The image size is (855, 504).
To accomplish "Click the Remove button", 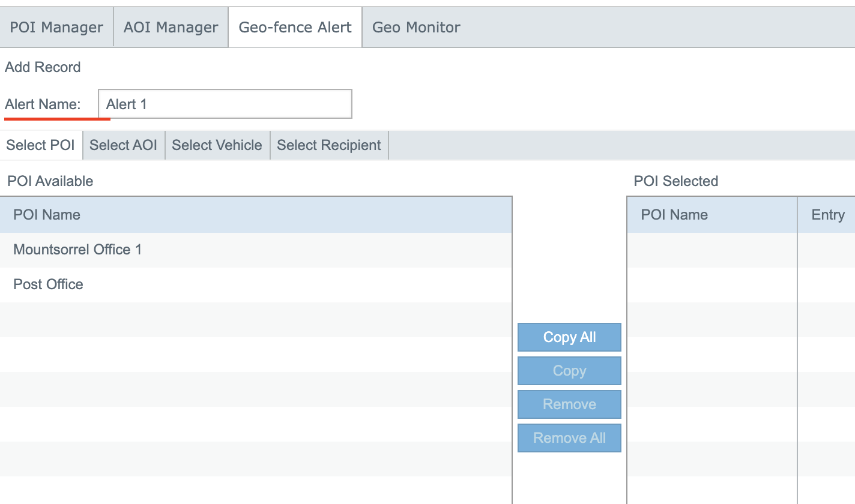I will coord(569,404).
